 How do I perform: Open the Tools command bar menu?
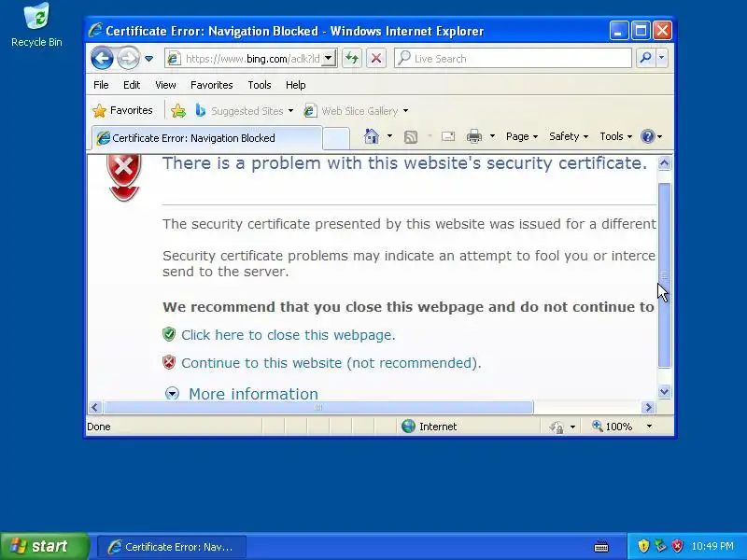pos(615,136)
